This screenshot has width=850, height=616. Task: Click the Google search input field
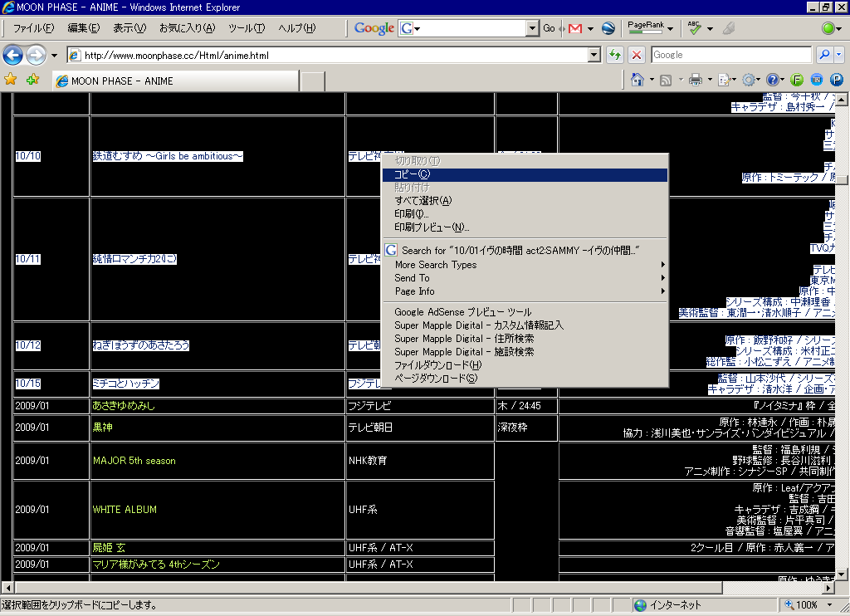pos(469,28)
